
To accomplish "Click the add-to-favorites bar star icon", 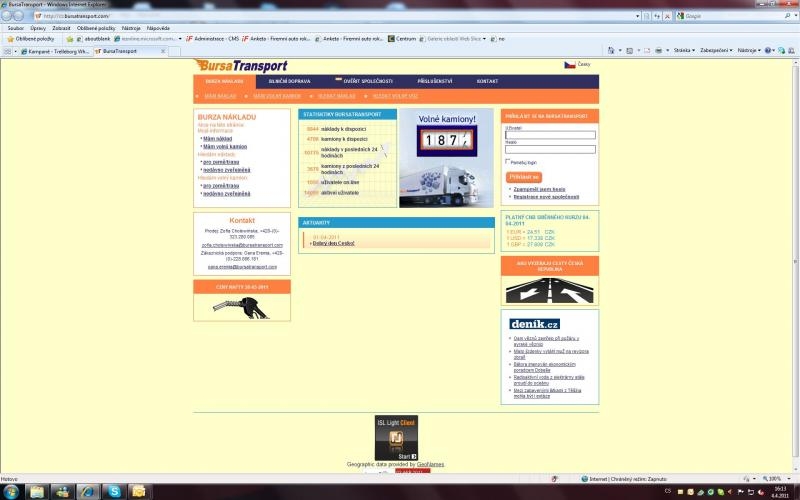I will [x=70, y=39].
